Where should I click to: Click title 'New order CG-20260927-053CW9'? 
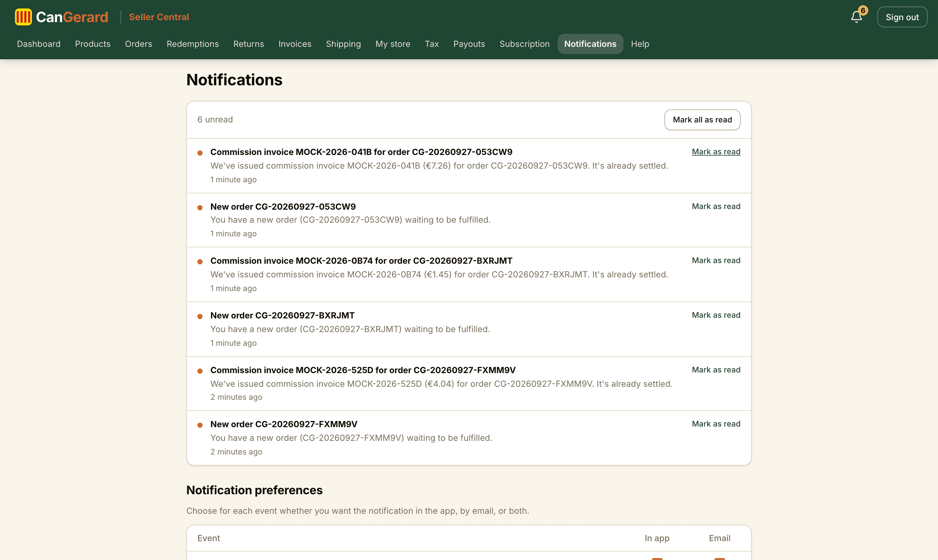click(x=283, y=207)
